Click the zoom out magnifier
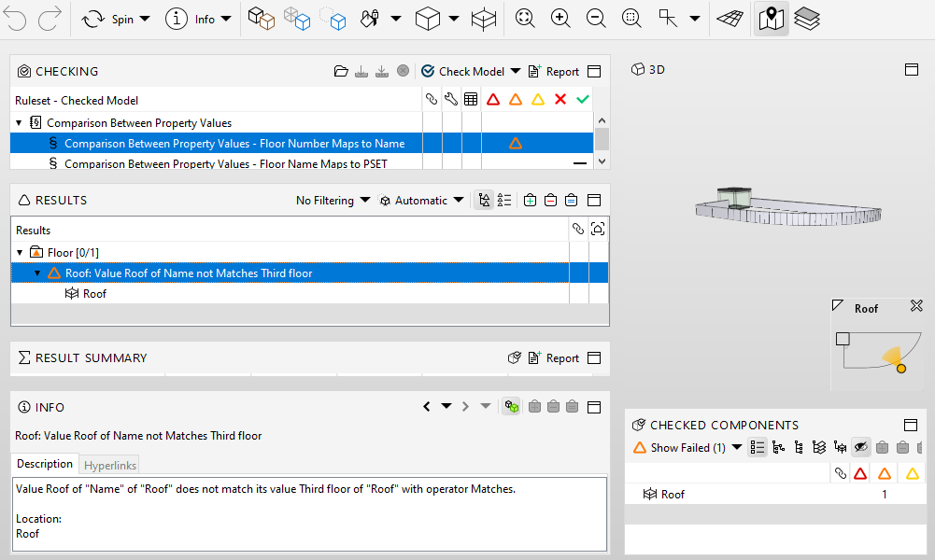This screenshot has width=935, height=560. click(596, 19)
